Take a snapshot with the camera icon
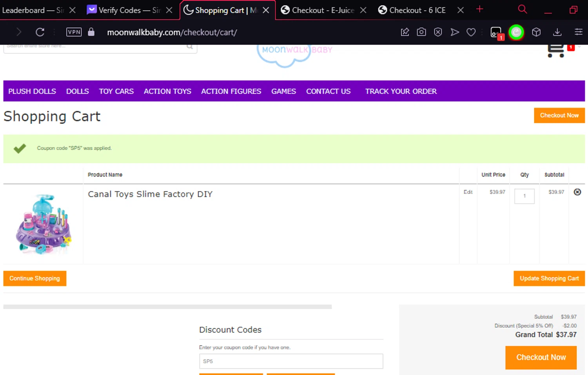 [421, 32]
